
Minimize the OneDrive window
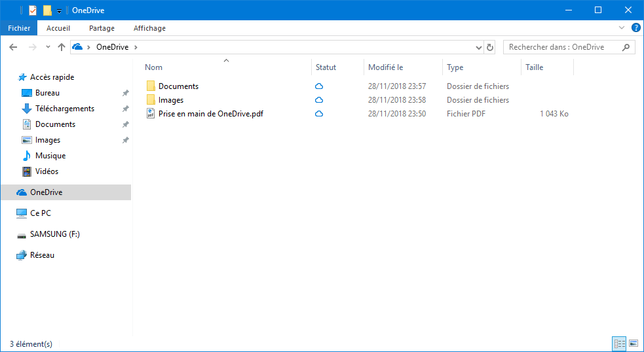pos(569,10)
